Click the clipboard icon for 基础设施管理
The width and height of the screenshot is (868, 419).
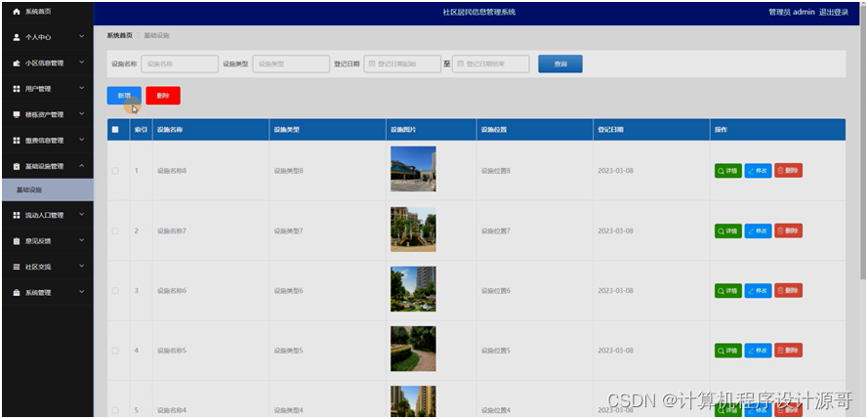[x=16, y=166]
